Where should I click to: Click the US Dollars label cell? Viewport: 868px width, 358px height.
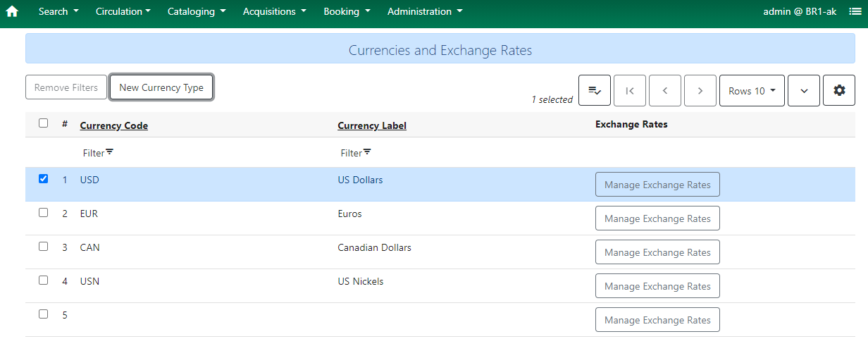[360, 180]
